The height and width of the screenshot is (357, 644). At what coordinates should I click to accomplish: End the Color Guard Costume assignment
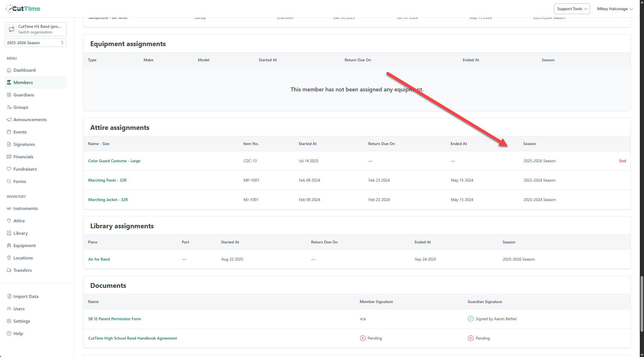(x=622, y=161)
